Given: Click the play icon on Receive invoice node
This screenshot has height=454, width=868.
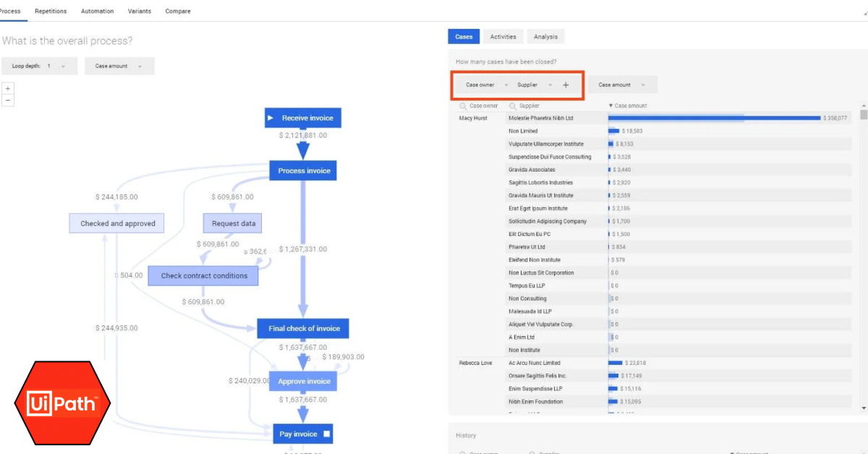Looking at the screenshot, I should pos(271,118).
